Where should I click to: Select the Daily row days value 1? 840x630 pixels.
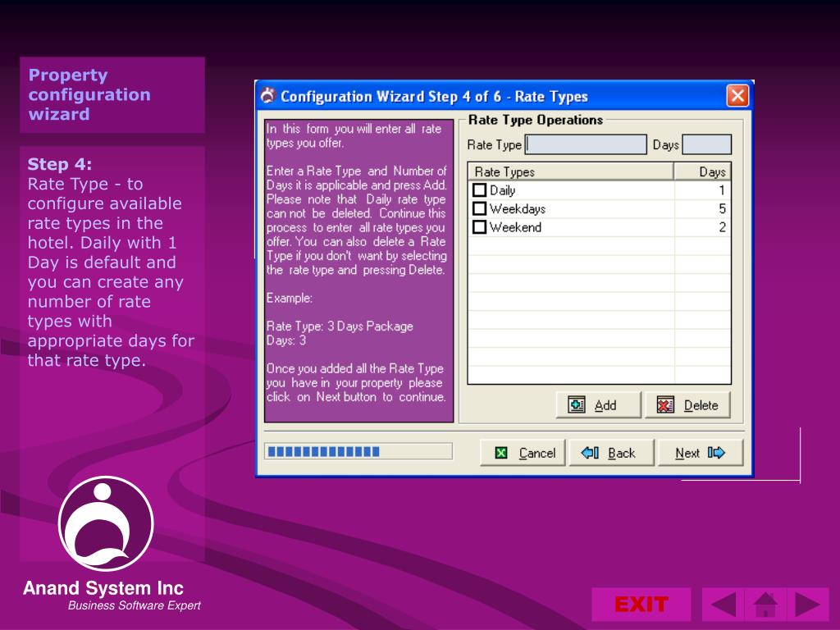point(722,190)
